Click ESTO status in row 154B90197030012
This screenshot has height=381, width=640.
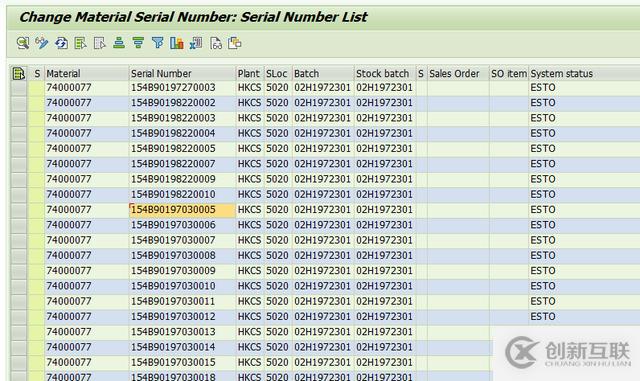(543, 317)
